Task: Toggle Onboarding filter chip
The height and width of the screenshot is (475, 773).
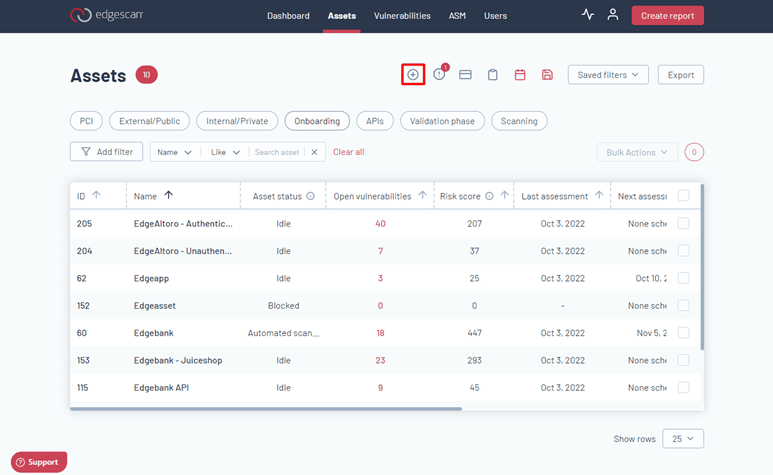Action: (x=317, y=121)
